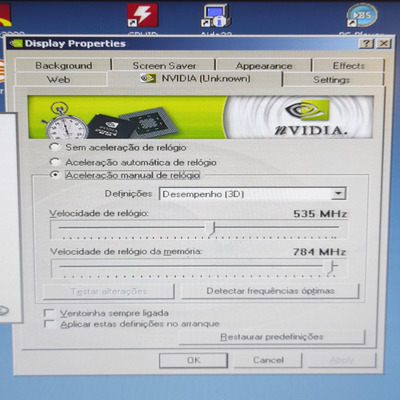The image size is (400, 400).
Task: Click the Cancel button
Action: tap(268, 360)
